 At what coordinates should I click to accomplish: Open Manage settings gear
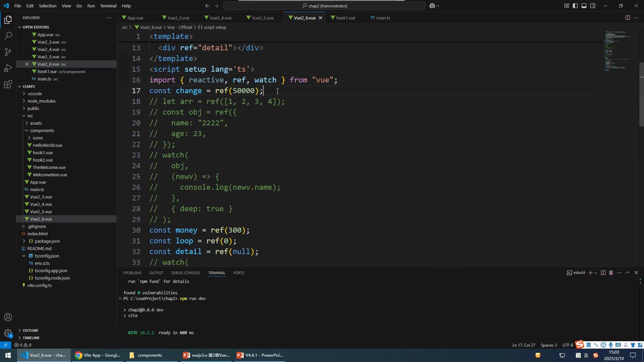(x=8, y=333)
